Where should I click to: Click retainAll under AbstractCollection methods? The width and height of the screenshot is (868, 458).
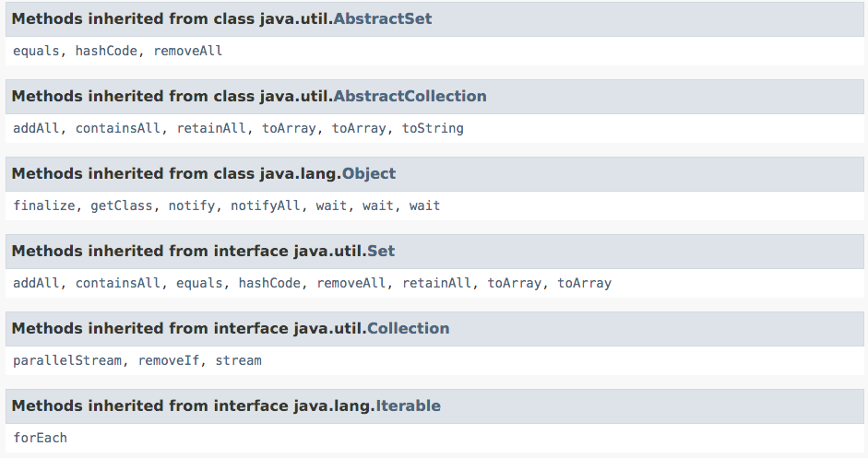[211, 128]
